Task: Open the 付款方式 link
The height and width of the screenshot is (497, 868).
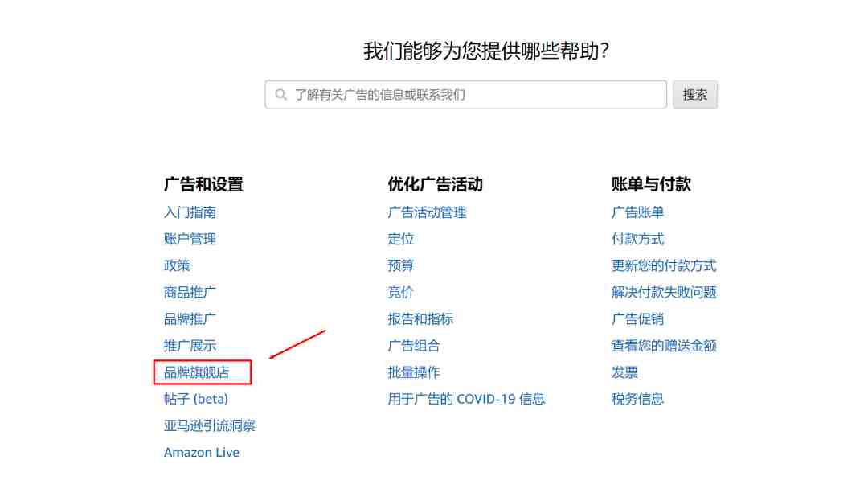Action: tap(637, 239)
